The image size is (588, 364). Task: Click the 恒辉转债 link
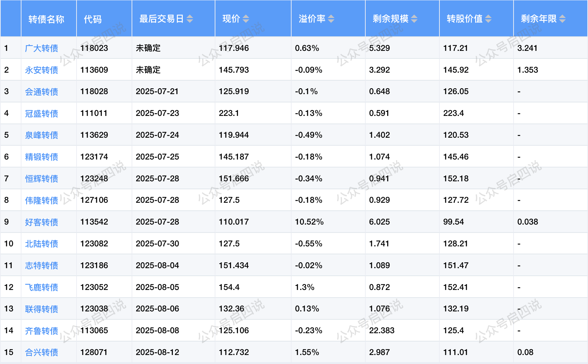42,179
